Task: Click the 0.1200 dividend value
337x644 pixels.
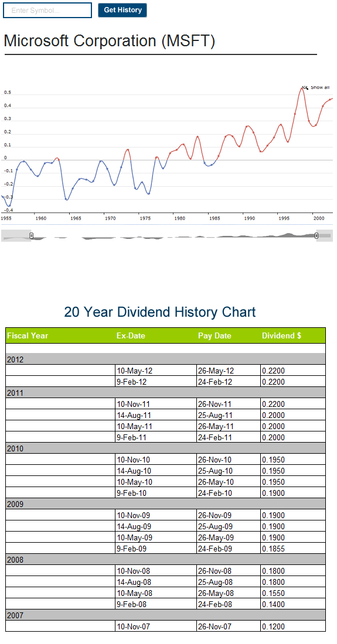Action: pyautogui.click(x=293, y=625)
